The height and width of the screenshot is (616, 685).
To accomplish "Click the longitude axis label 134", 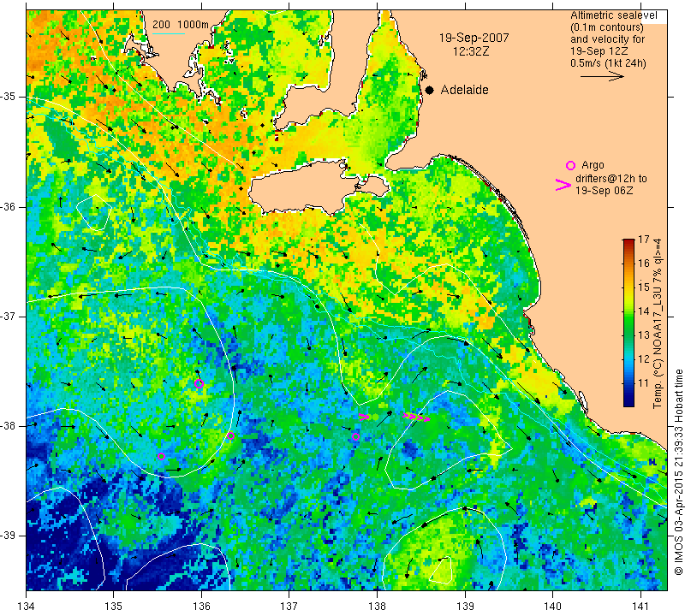I will [27, 607].
